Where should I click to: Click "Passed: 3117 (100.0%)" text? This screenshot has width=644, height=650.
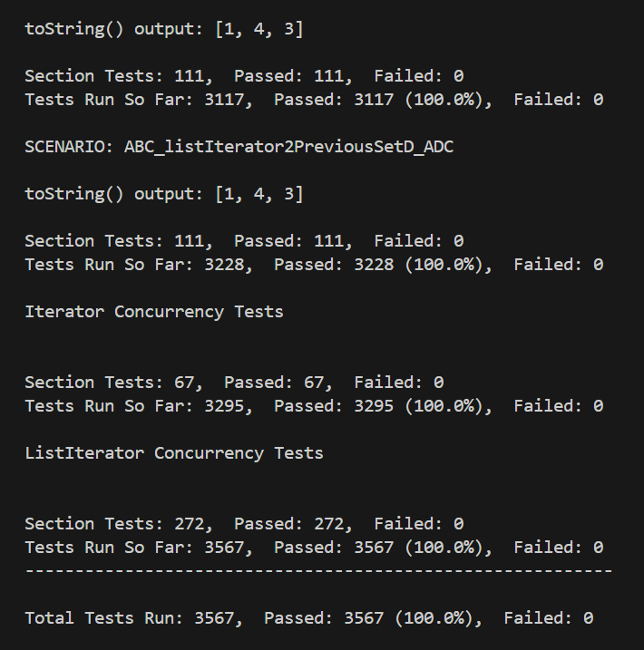tap(383, 100)
